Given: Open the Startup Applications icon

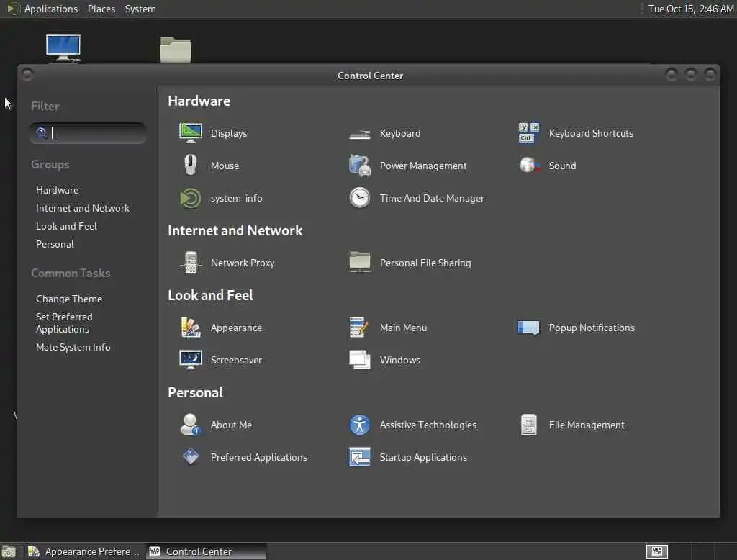Looking at the screenshot, I should pos(360,457).
